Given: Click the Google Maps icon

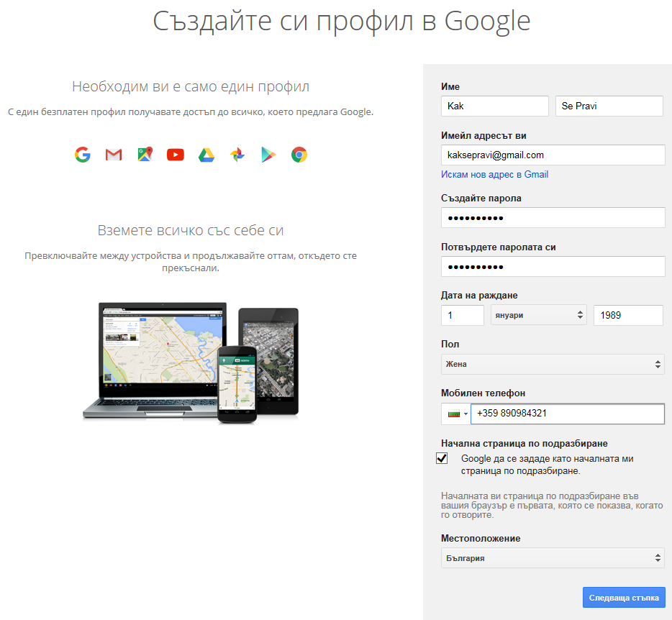Looking at the screenshot, I should [145, 154].
